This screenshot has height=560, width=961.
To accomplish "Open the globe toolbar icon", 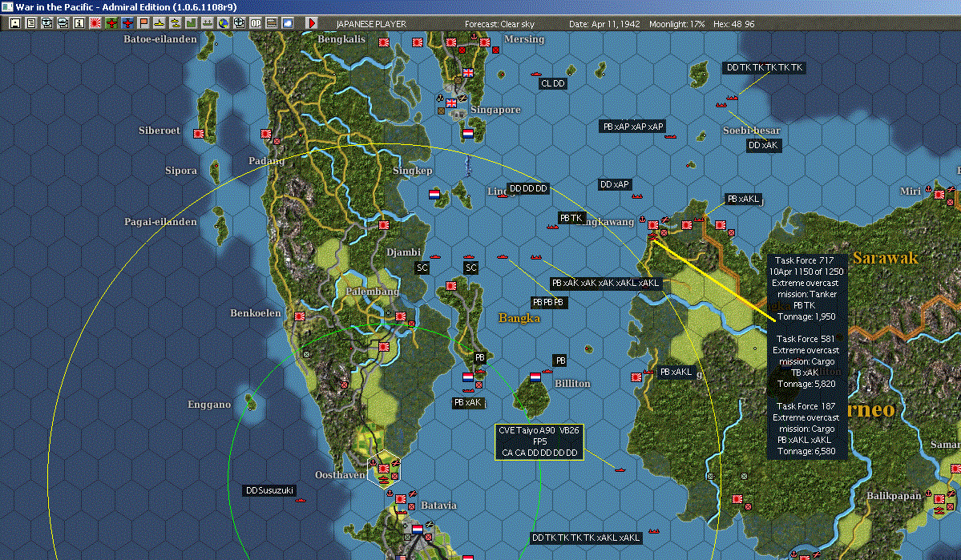I will tap(223, 23).
